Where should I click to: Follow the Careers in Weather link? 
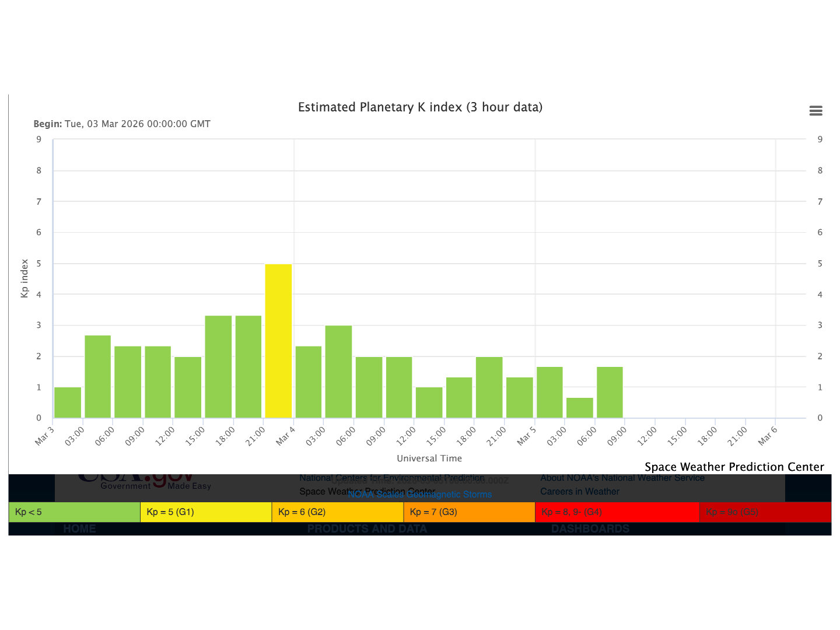[x=579, y=492]
